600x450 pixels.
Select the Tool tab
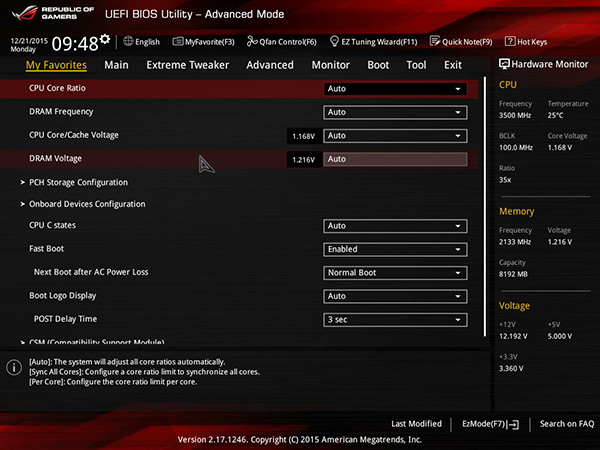coord(416,65)
